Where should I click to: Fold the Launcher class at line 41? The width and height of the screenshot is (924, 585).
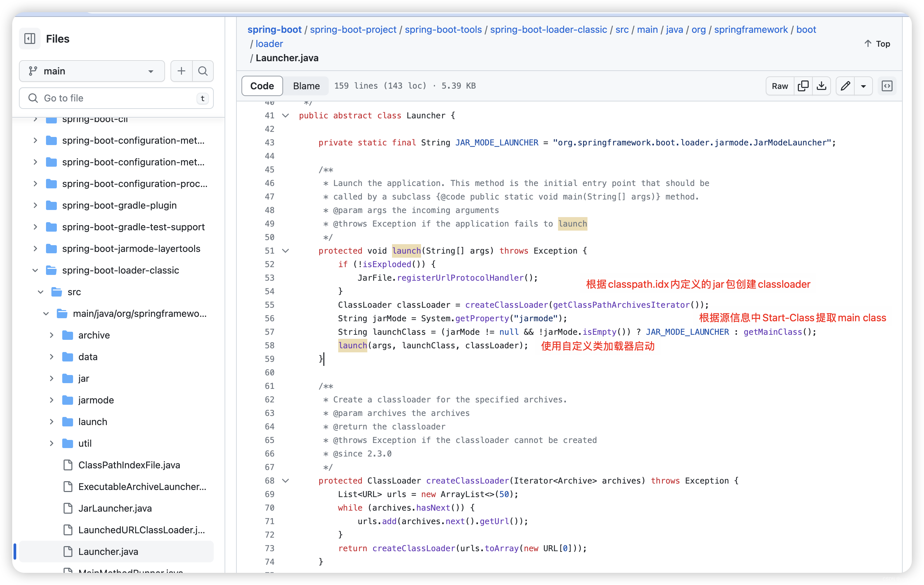[x=285, y=115]
